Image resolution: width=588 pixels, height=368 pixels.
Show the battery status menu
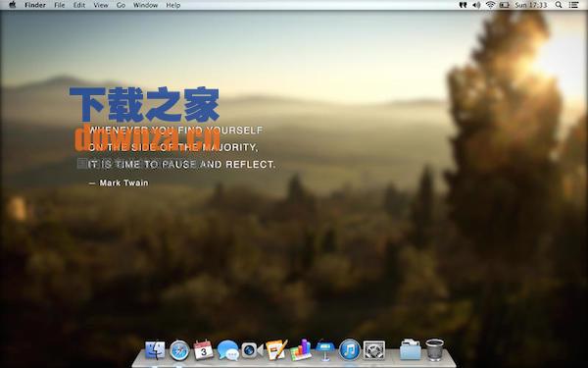(x=504, y=5)
